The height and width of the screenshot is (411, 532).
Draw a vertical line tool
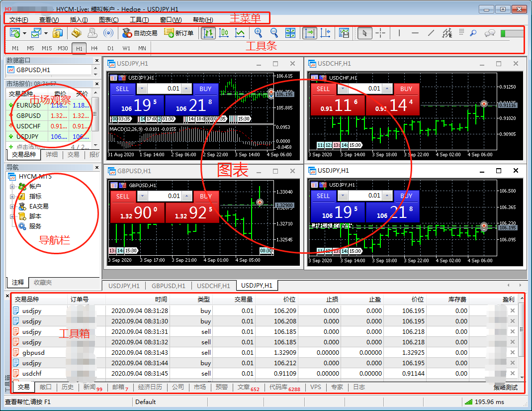click(x=399, y=33)
